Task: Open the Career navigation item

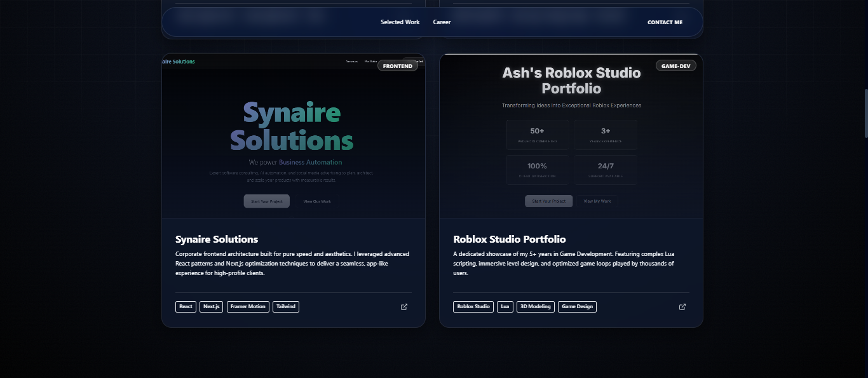Action: 442,22
